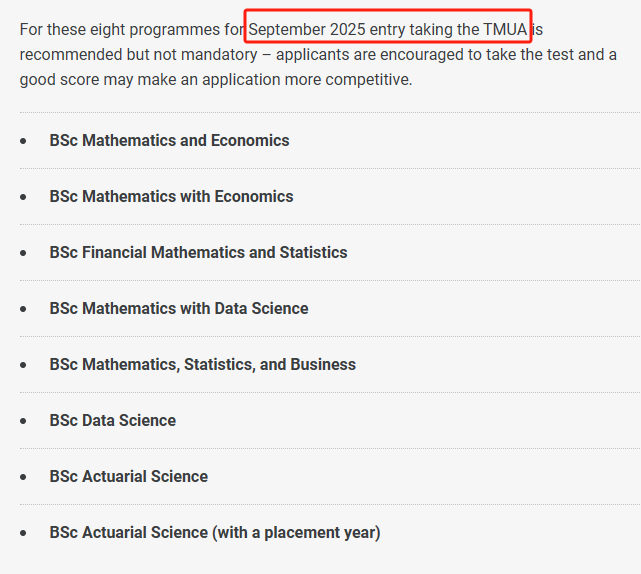The width and height of the screenshot is (641, 574).
Task: Open BSc Actuarial Science with a placement year
Action: (x=215, y=532)
